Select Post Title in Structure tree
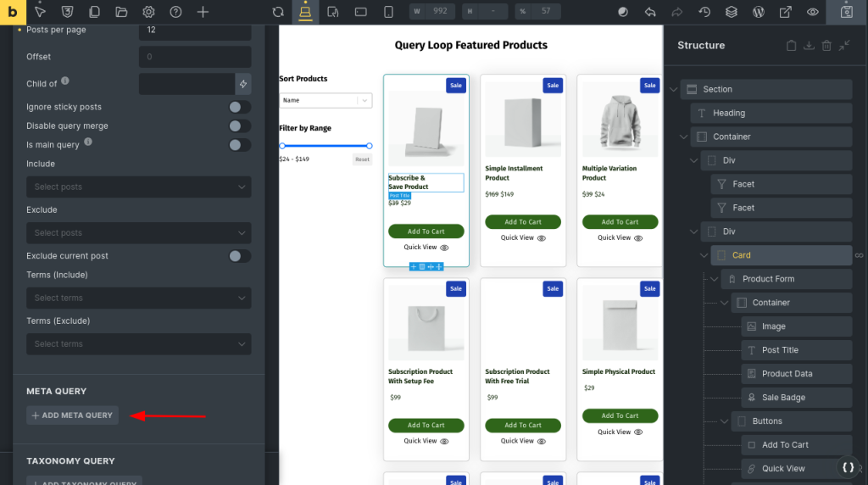Viewport: 868px width, 485px height. (x=779, y=350)
